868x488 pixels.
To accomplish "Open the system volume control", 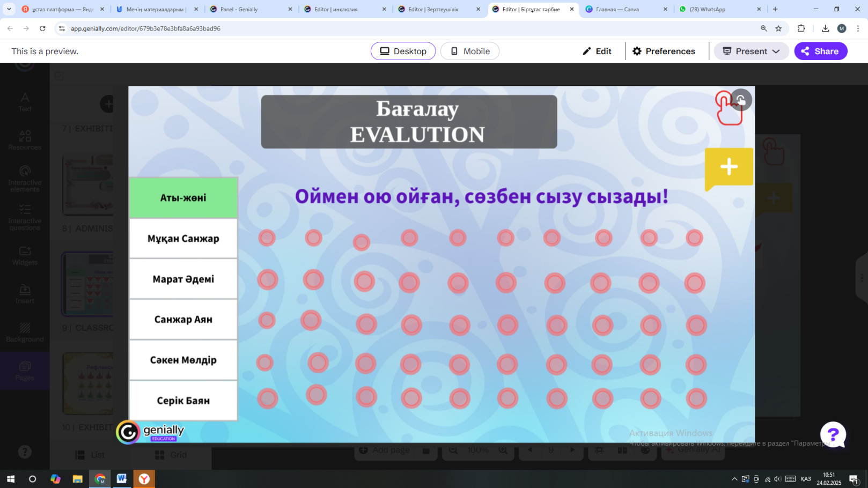I will [x=777, y=479].
